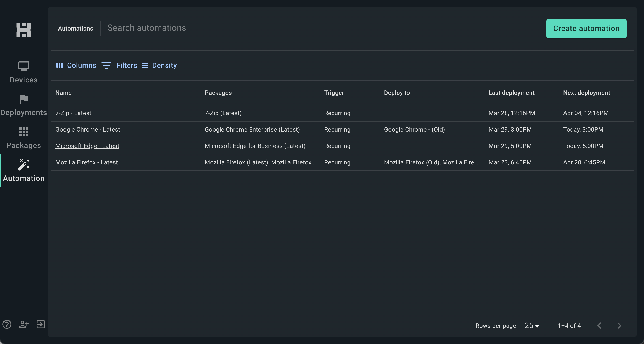This screenshot has width=644, height=344.
Task: Open the help question mark icon
Action: [x=7, y=324]
